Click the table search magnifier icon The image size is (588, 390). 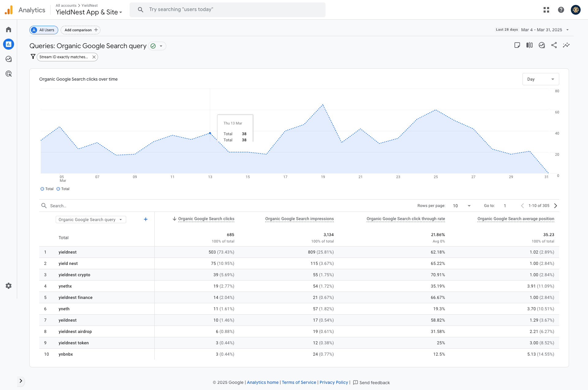point(44,205)
